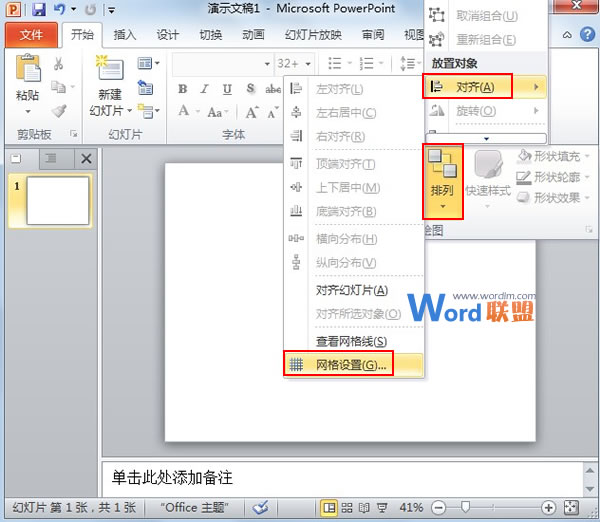This screenshot has height=522, width=600.
Task: Select slide 1 thumbnail
Action: pos(58,201)
